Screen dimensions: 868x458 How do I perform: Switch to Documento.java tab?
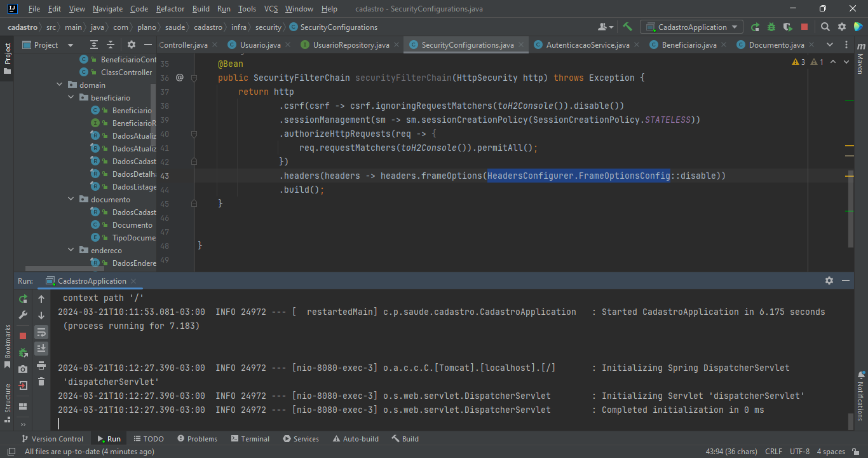(776, 45)
